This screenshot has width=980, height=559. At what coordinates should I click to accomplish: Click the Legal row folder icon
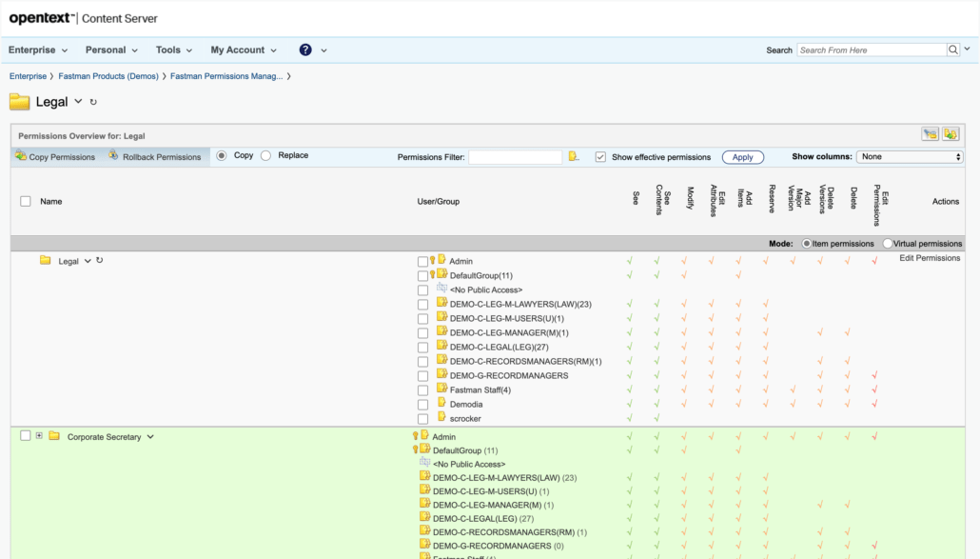pos(45,260)
